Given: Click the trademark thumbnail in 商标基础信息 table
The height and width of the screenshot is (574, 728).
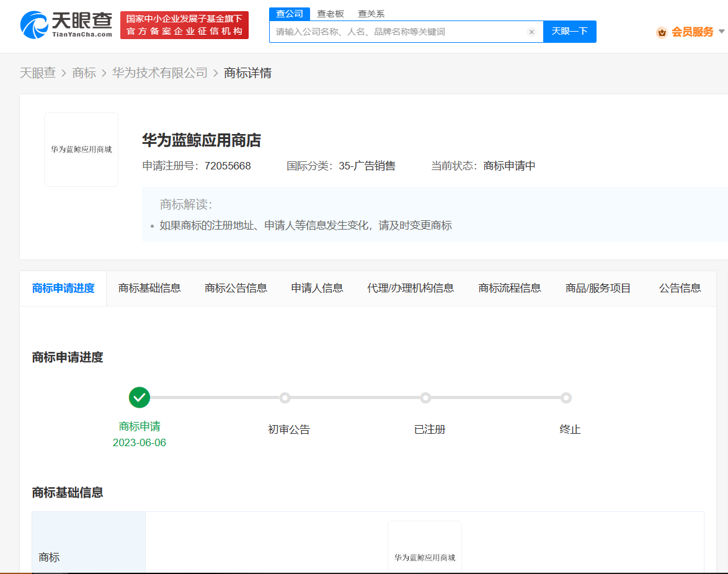Looking at the screenshot, I should click(x=425, y=547).
